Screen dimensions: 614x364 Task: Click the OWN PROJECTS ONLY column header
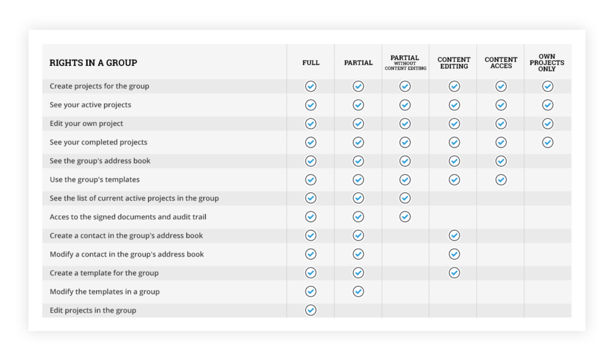click(x=547, y=63)
